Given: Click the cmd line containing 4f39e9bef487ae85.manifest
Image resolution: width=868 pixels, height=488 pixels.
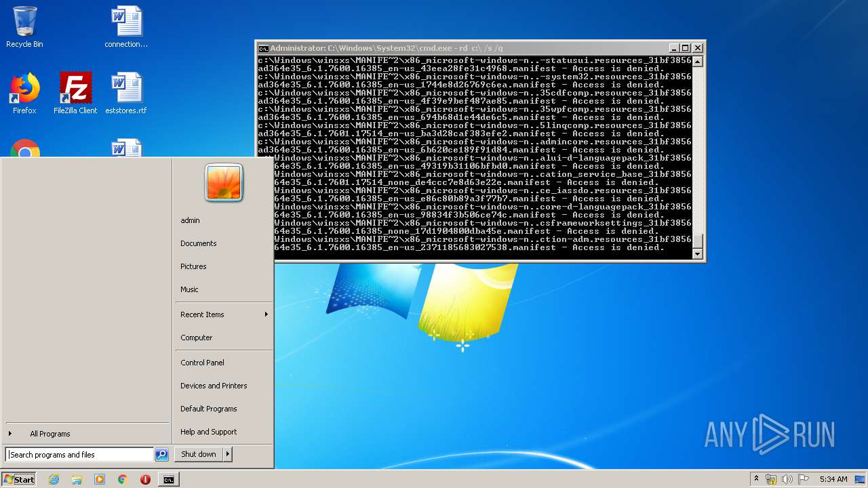Looking at the screenshot, I should (461, 101).
